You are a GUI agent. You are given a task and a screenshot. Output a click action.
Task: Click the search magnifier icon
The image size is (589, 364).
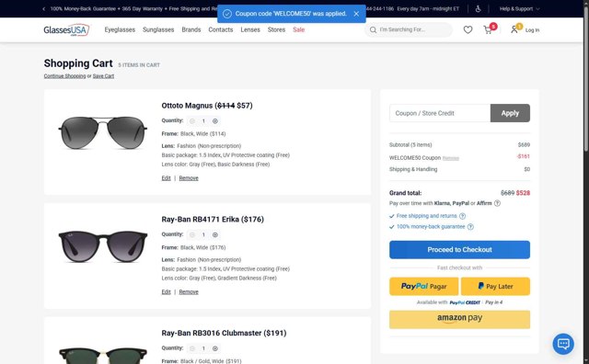(x=373, y=29)
